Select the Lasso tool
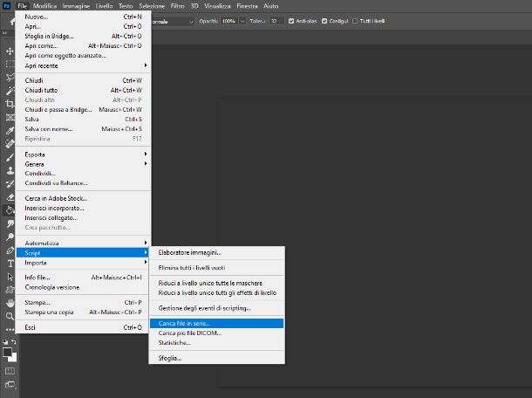 coord(10,78)
